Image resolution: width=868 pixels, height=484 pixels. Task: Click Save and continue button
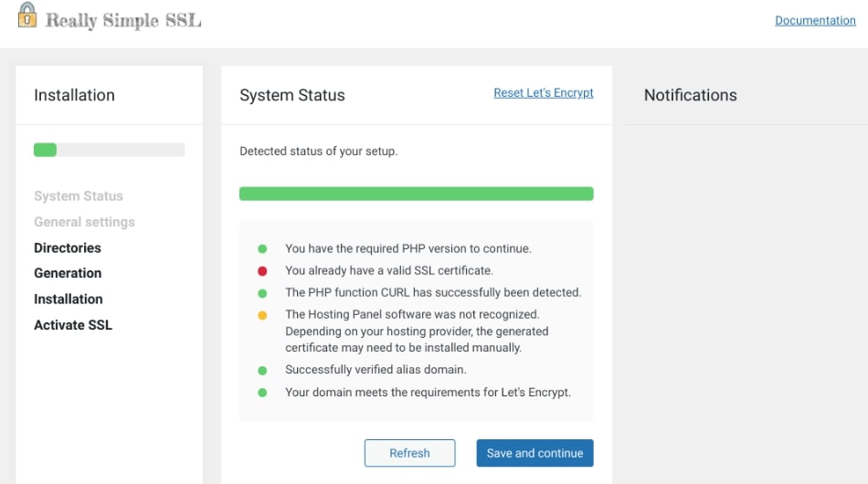(535, 453)
